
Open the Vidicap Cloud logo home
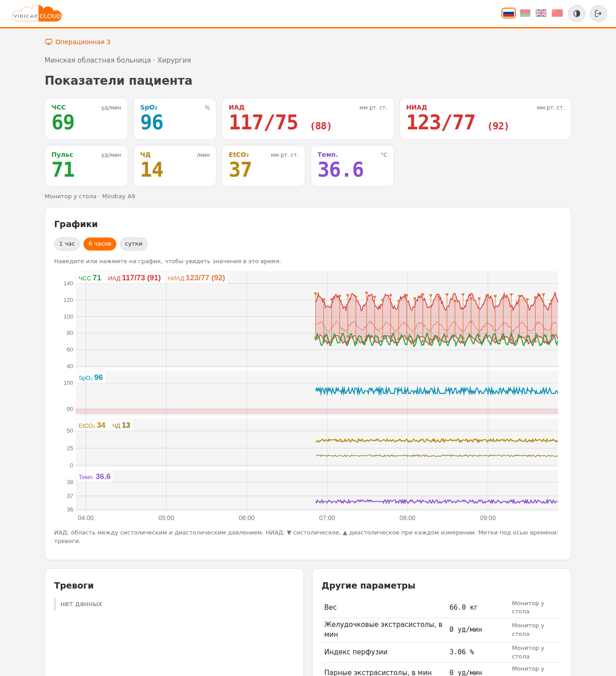tap(37, 14)
